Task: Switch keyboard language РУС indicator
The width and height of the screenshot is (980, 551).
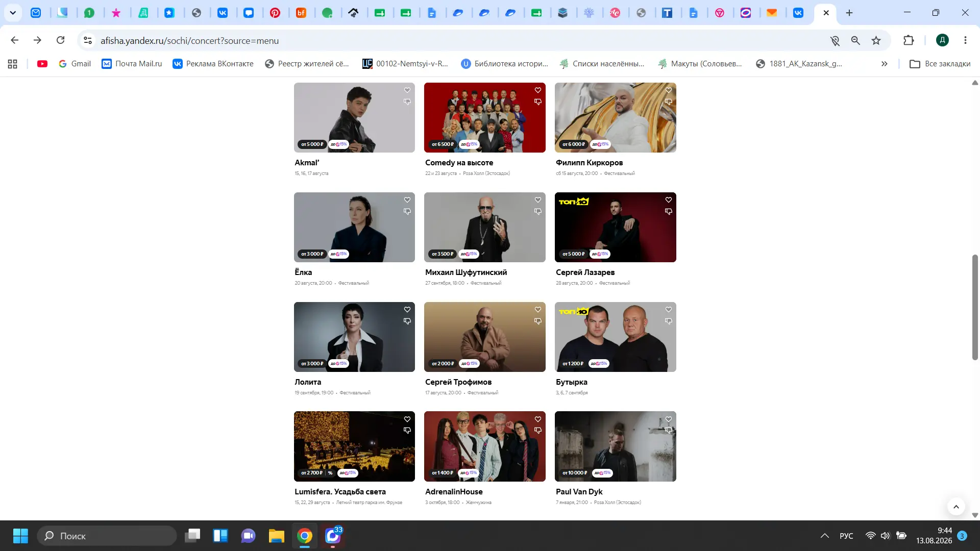Action: [x=846, y=536]
